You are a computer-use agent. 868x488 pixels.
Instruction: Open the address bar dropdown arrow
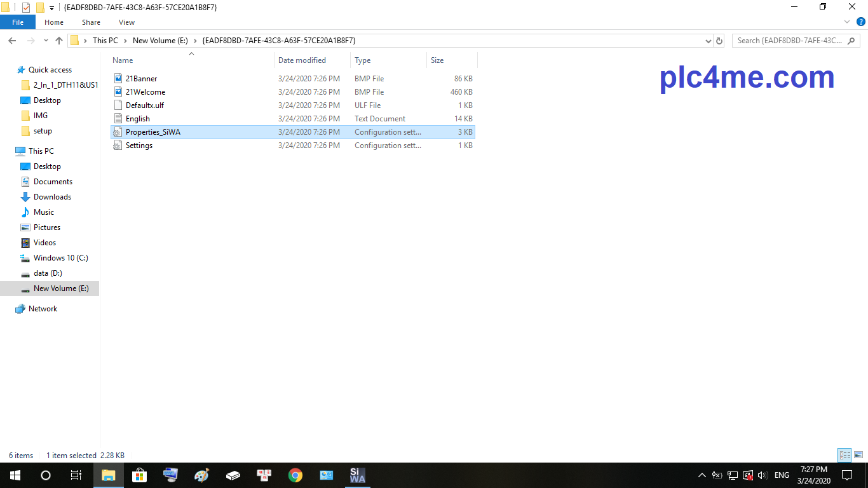[707, 40]
